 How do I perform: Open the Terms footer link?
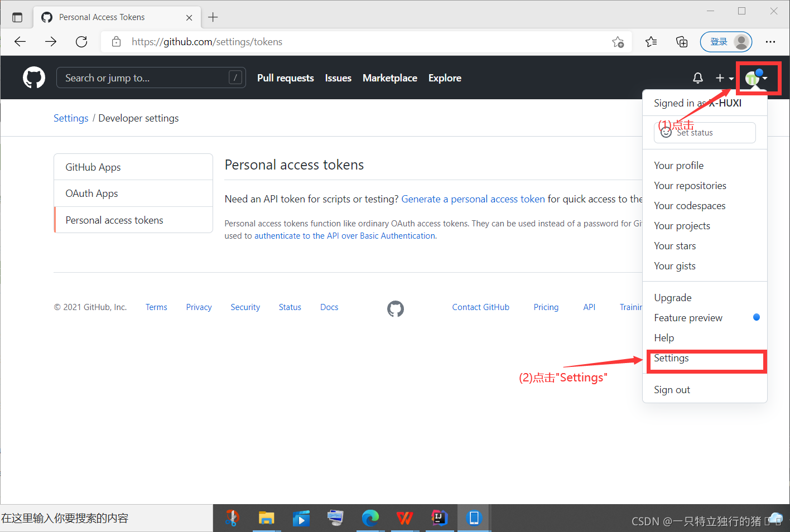[156, 307]
